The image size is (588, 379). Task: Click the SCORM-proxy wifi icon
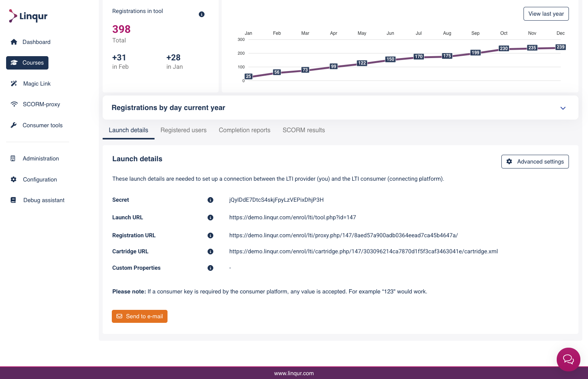click(14, 104)
